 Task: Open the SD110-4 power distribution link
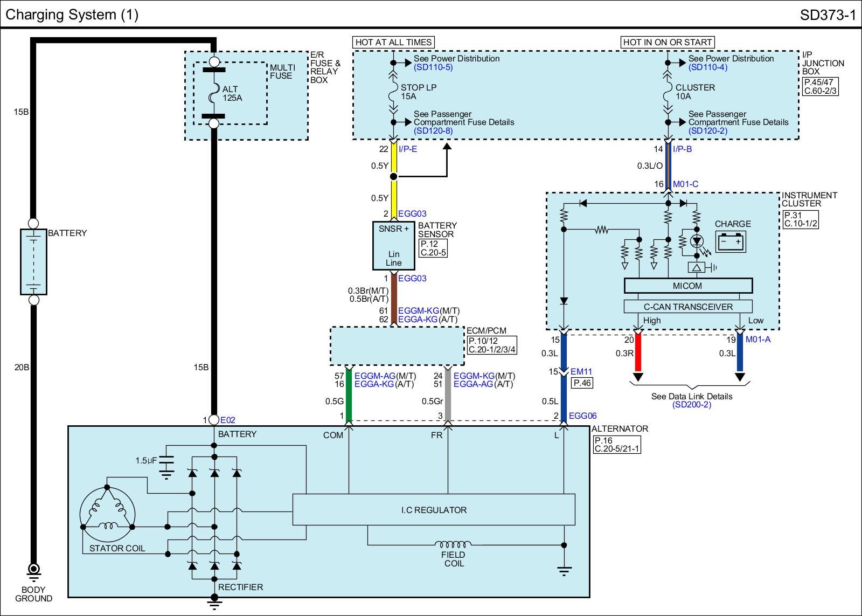pyautogui.click(x=707, y=67)
